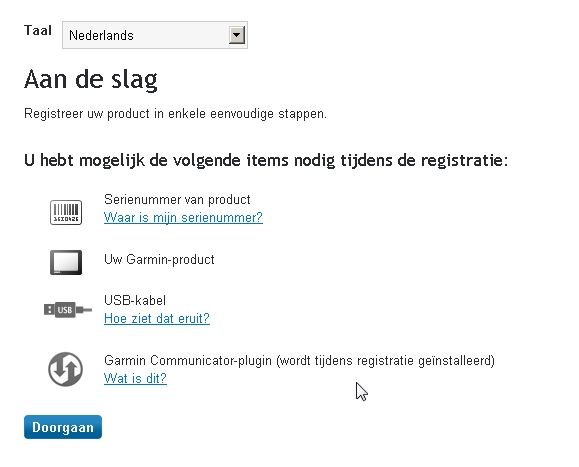Click the 'Taal' label

pyautogui.click(x=38, y=30)
